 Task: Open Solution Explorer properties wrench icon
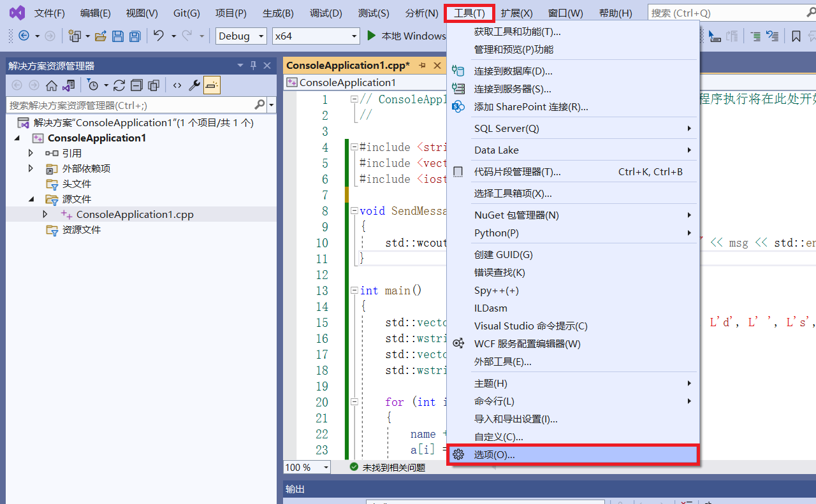point(195,85)
